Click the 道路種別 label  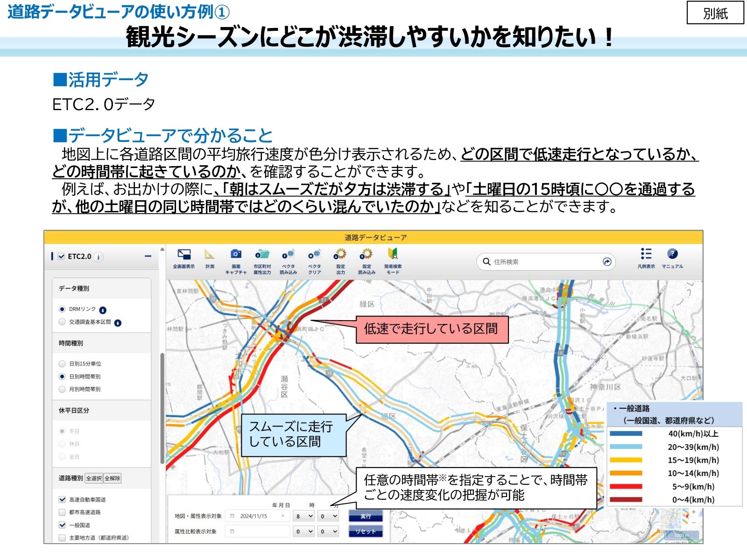pyautogui.click(x=71, y=478)
